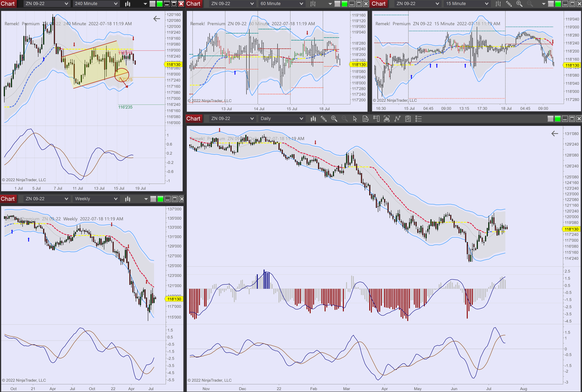This screenshot has width=582, height=392.
Task: Open the Indicators icon on the Daily chart
Action: pos(397,119)
